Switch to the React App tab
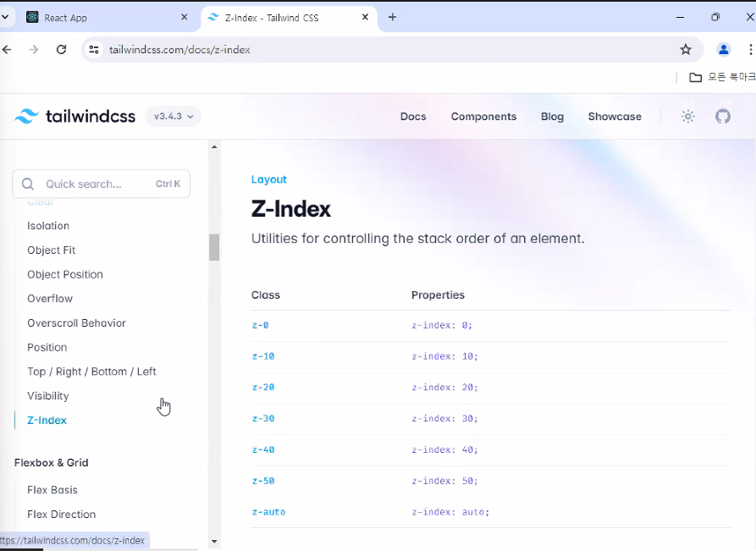The width and height of the screenshot is (756, 551). (107, 18)
